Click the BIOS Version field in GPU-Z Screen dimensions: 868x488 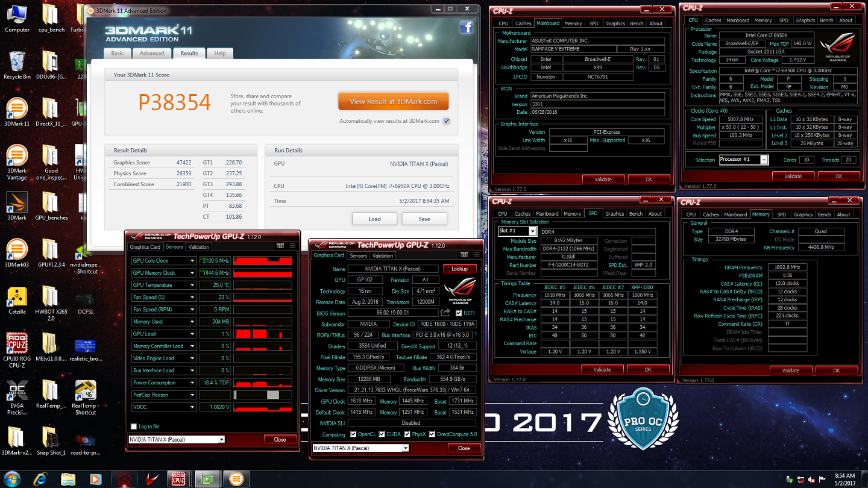(393, 313)
